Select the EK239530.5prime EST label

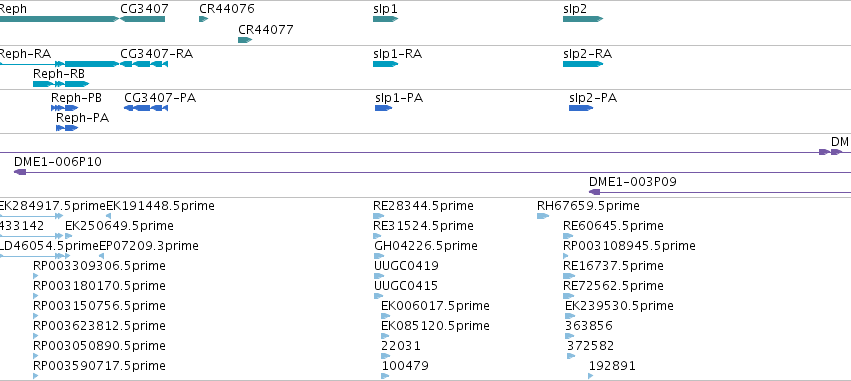click(619, 306)
